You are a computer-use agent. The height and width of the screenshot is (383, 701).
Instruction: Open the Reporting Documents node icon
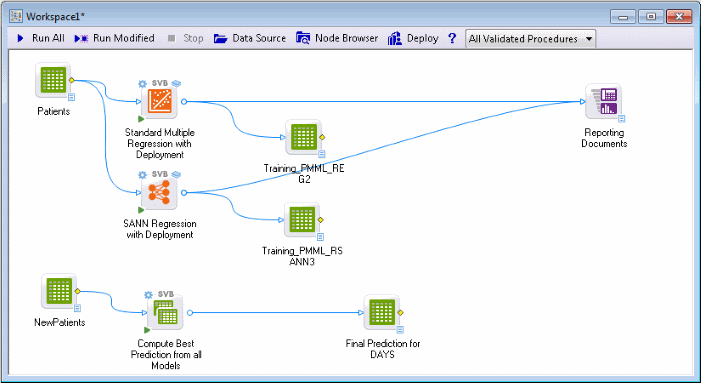click(x=604, y=101)
